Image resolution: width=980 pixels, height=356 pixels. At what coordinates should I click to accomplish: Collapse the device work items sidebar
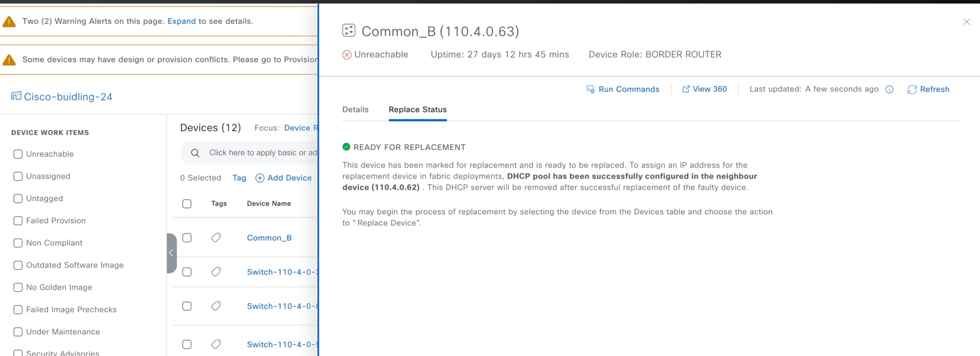coord(171,253)
